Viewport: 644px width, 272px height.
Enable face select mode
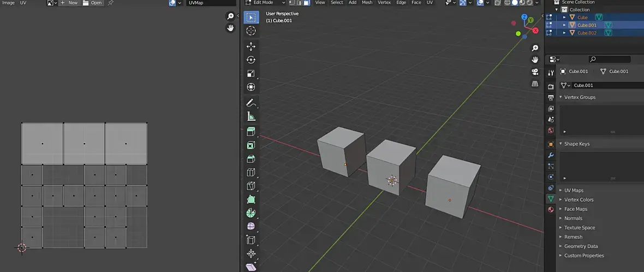tap(307, 3)
